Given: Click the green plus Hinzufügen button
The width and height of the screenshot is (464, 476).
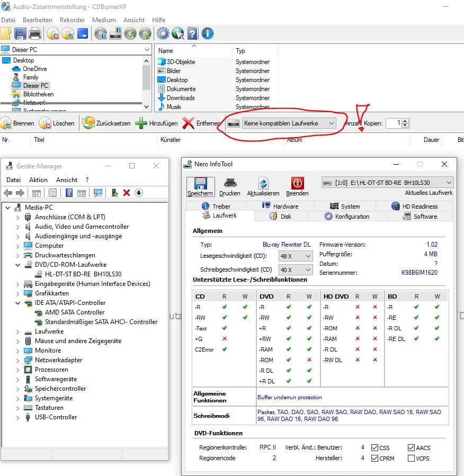Looking at the screenshot, I should point(156,123).
